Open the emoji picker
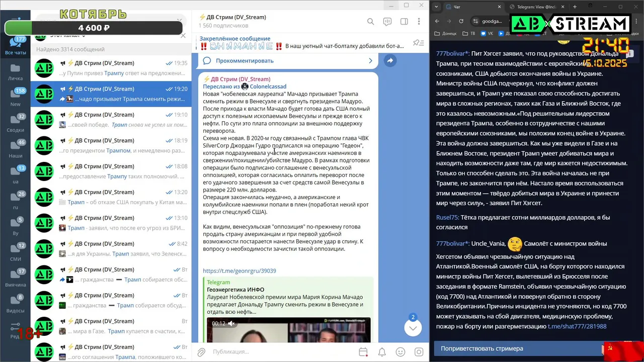The image size is (644, 362). pos(400,352)
